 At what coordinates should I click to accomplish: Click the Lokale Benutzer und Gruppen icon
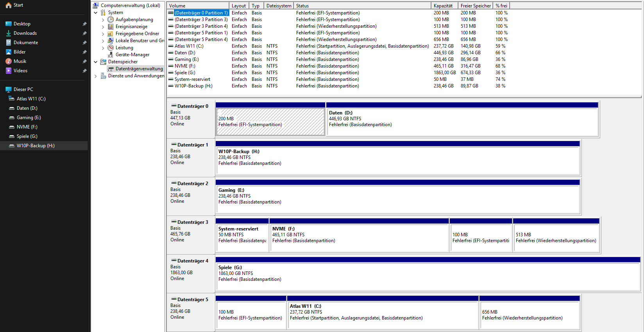(x=111, y=41)
